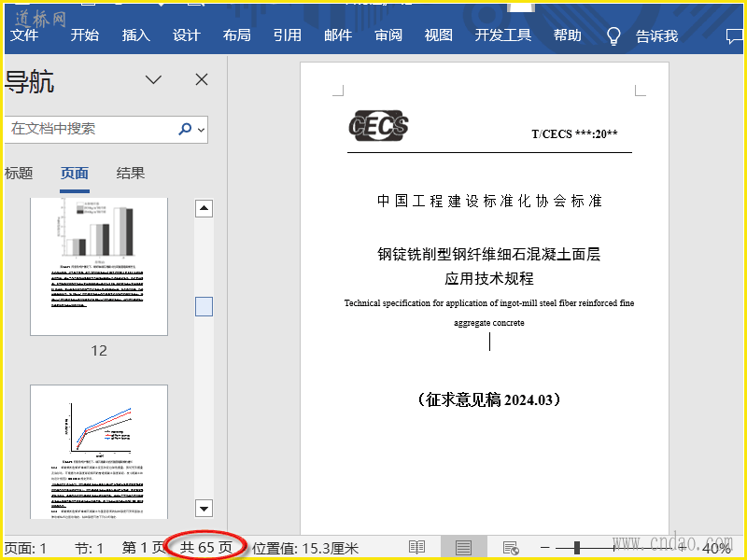The image size is (747, 560).
Task: Open the 导航 pane options chevron
Action: [153, 79]
